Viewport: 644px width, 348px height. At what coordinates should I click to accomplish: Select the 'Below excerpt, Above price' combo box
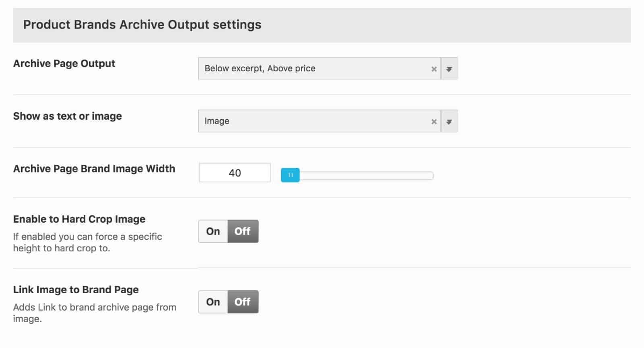tap(328, 69)
